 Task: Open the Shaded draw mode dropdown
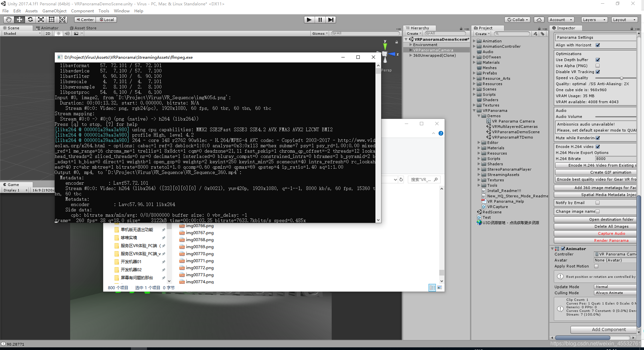pyautogui.click(x=22, y=33)
